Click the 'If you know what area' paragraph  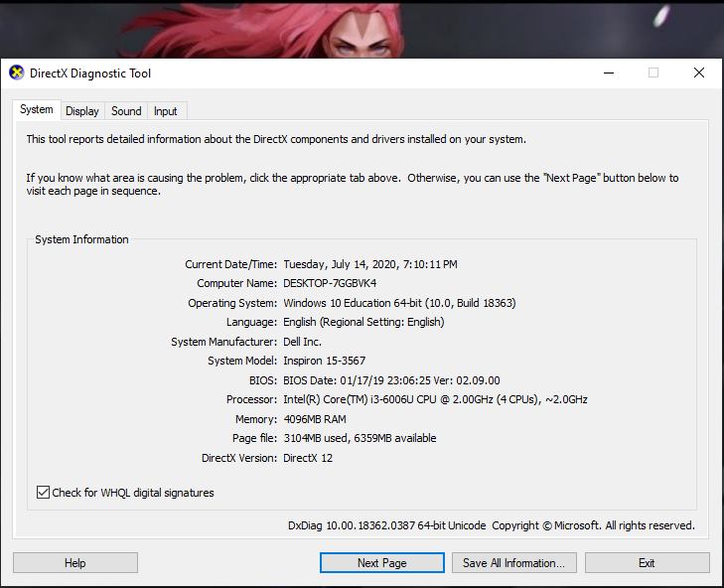click(353, 185)
